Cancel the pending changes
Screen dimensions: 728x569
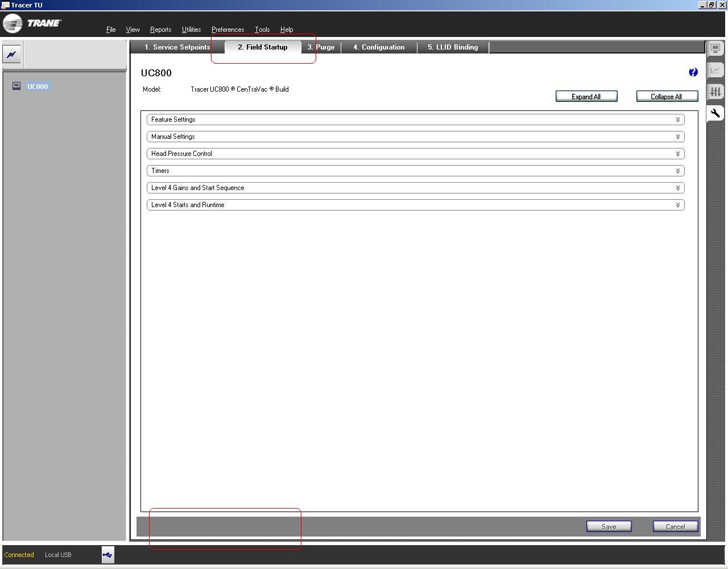click(x=676, y=527)
